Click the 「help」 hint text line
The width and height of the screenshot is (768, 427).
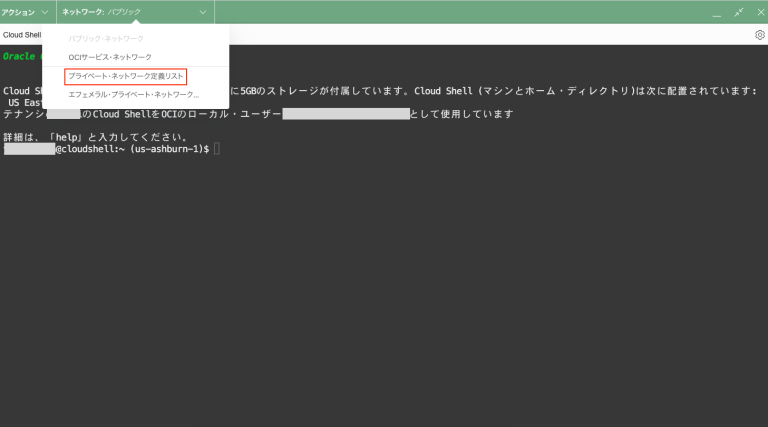coord(95,136)
